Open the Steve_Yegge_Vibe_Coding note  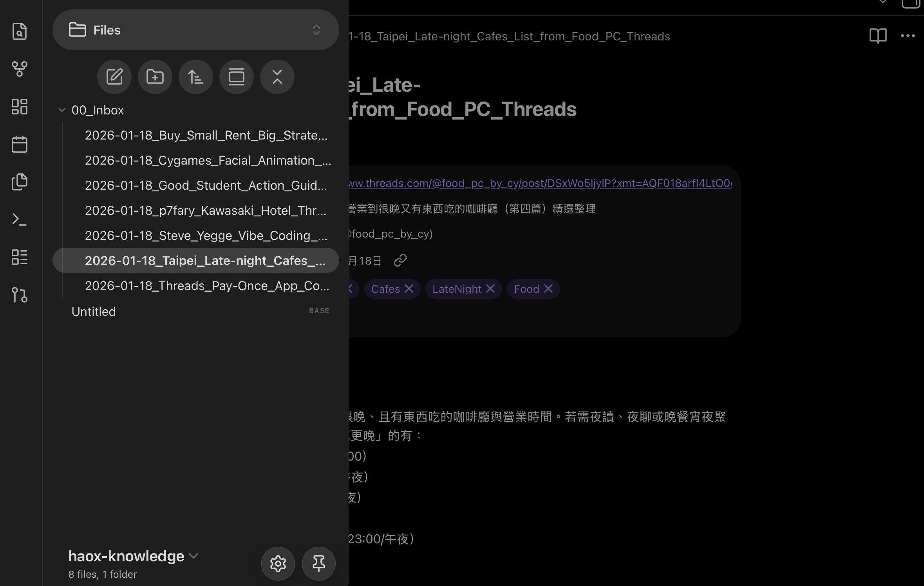click(206, 236)
